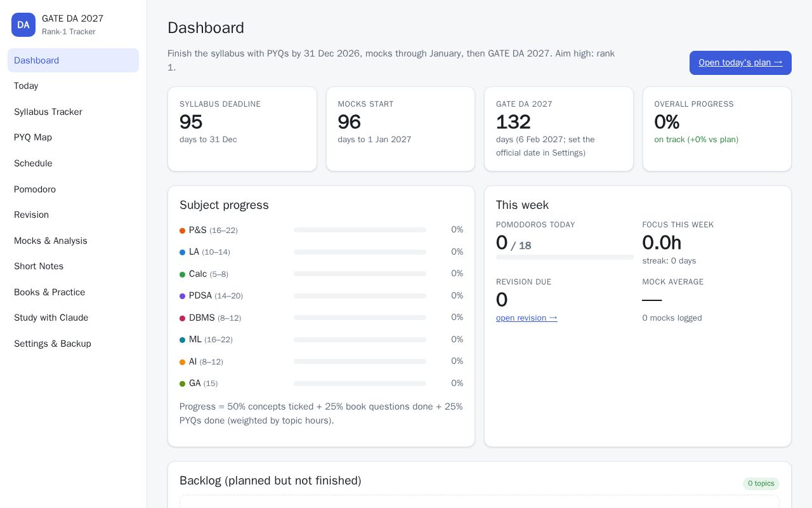The width and height of the screenshot is (812, 508).
Task: Select Books & Practice
Action: pyautogui.click(x=73, y=292)
